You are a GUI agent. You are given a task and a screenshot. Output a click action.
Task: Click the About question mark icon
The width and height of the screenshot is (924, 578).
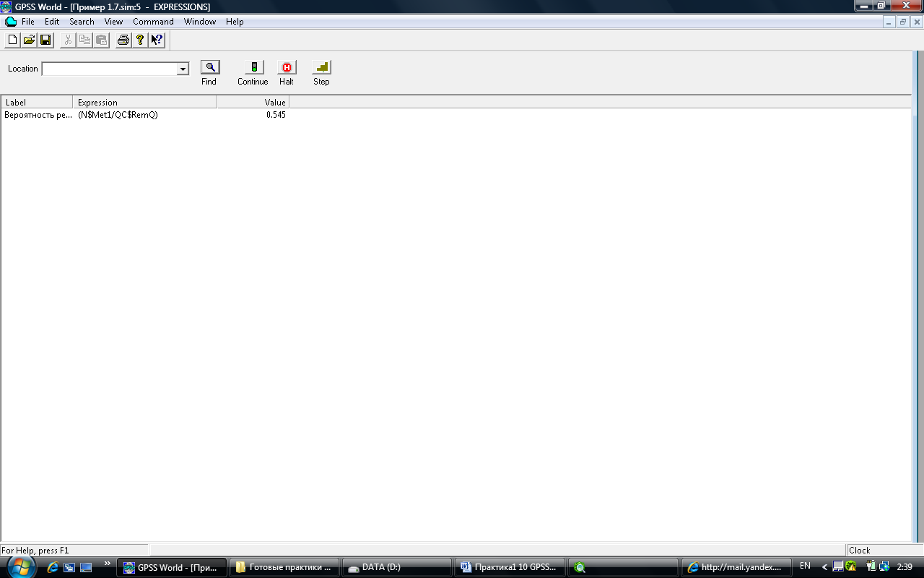pyautogui.click(x=140, y=40)
